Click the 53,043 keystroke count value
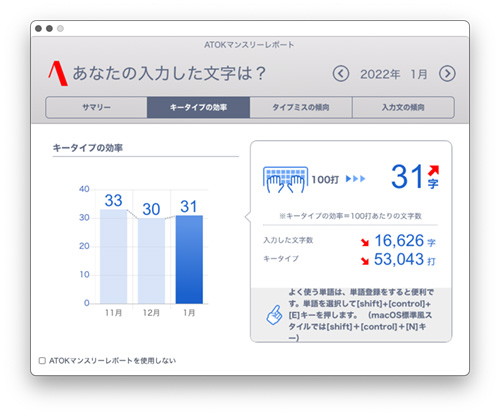 point(399,259)
